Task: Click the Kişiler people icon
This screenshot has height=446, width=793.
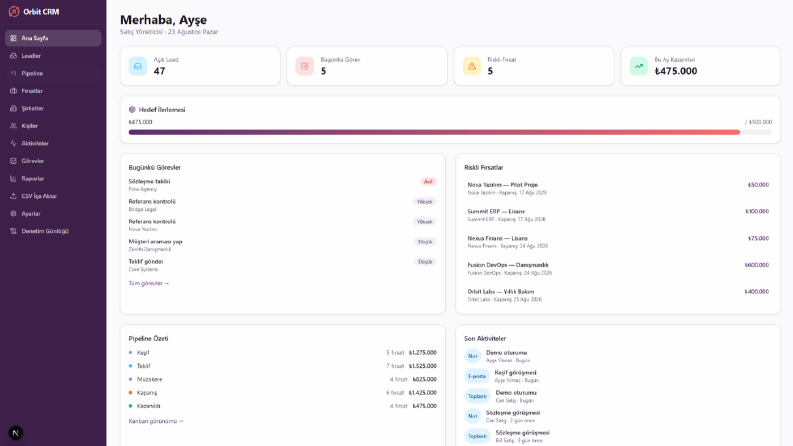Action: tap(13, 126)
